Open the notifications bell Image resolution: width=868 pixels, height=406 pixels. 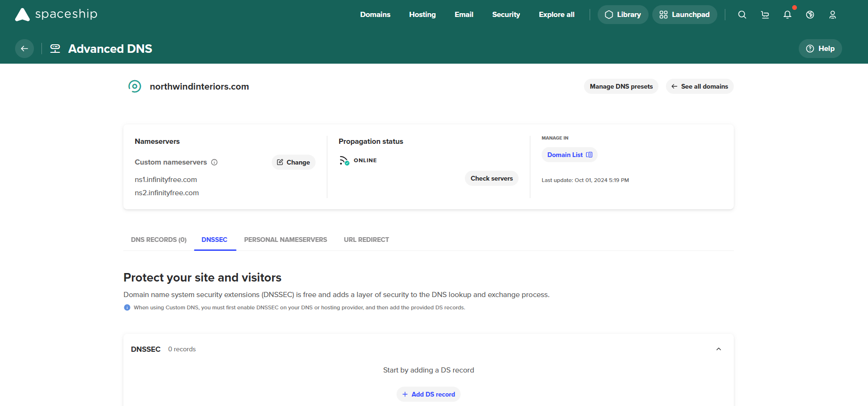pyautogui.click(x=787, y=15)
